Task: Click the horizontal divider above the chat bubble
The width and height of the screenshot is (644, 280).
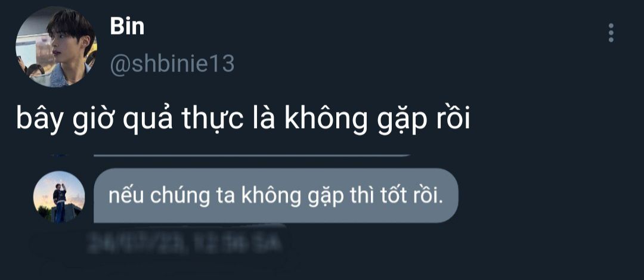Action: tap(252, 155)
